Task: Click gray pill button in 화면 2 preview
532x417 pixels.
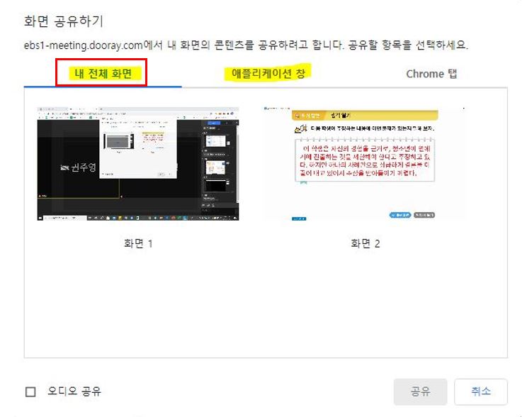Action: tap(424, 215)
